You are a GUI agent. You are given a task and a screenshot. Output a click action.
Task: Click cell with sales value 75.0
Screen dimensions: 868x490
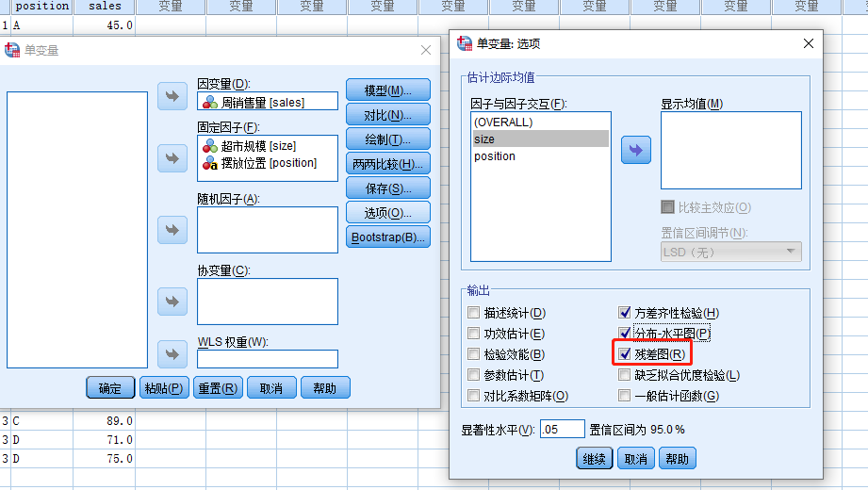104,459
